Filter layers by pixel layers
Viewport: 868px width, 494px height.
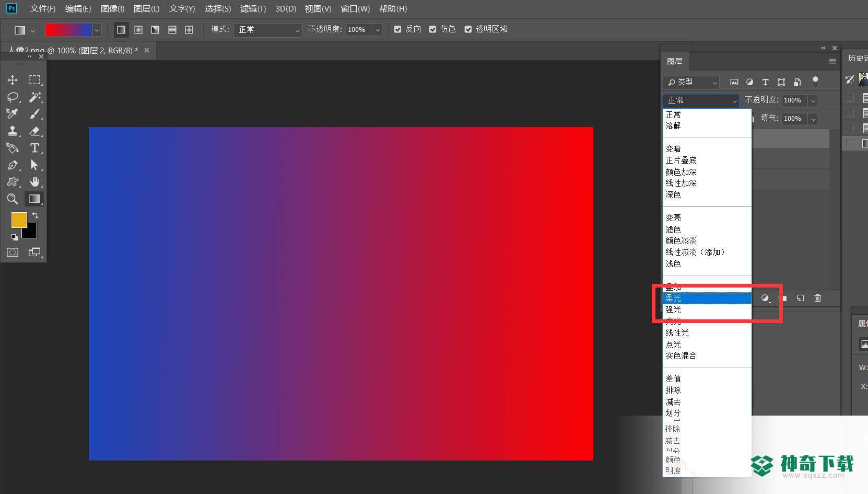734,82
